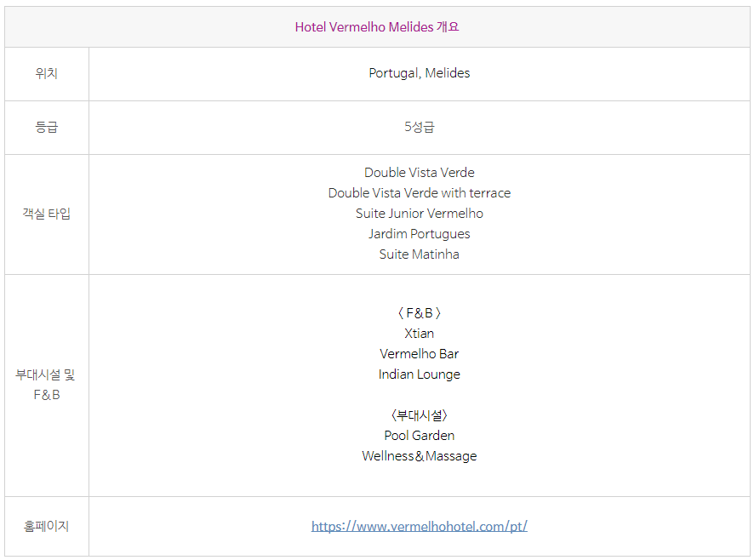The height and width of the screenshot is (560, 754).
Task: Open the vermelhohotel.com homepage link
Action: (x=420, y=526)
